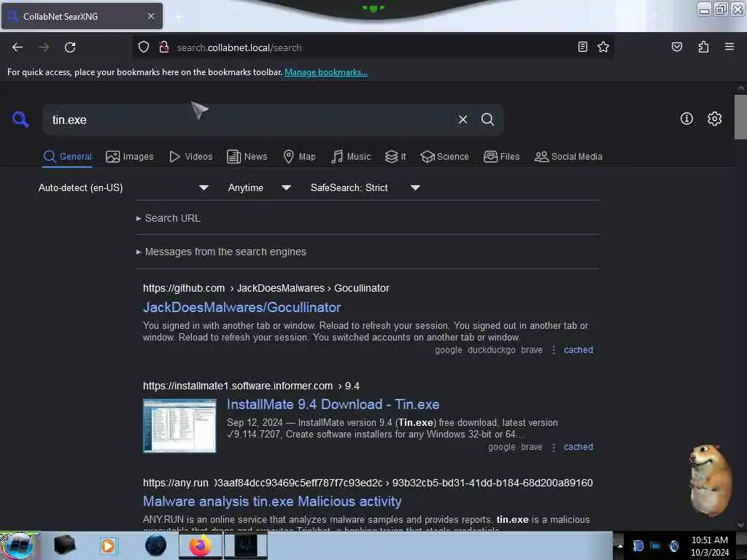Click the browser forward arrow
The image size is (747, 560).
pos(44,47)
